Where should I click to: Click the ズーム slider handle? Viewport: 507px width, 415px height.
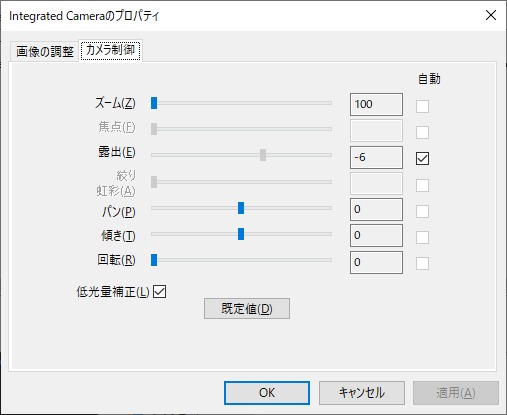(154, 103)
